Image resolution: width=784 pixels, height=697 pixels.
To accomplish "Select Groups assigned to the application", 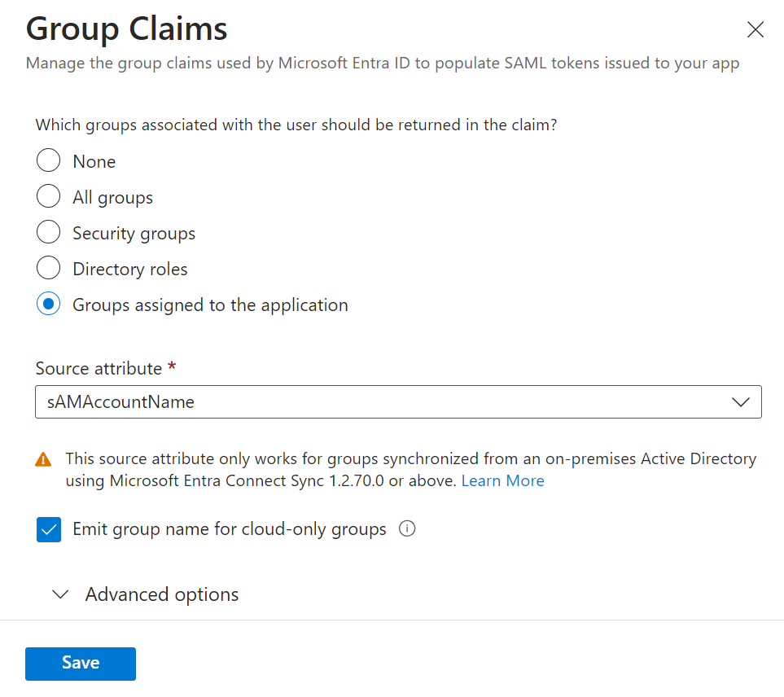I will [49, 305].
